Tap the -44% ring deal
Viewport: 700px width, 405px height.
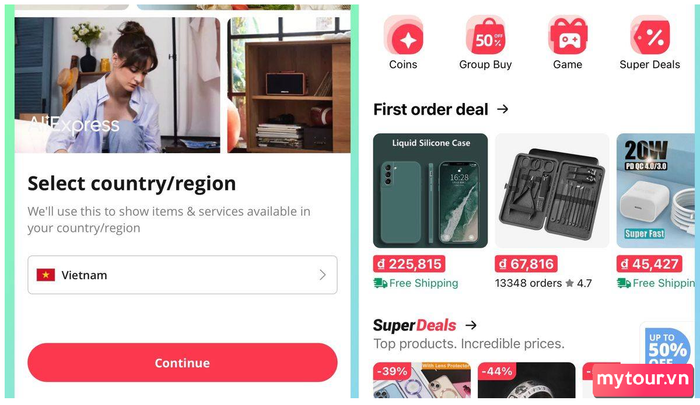coord(527,380)
